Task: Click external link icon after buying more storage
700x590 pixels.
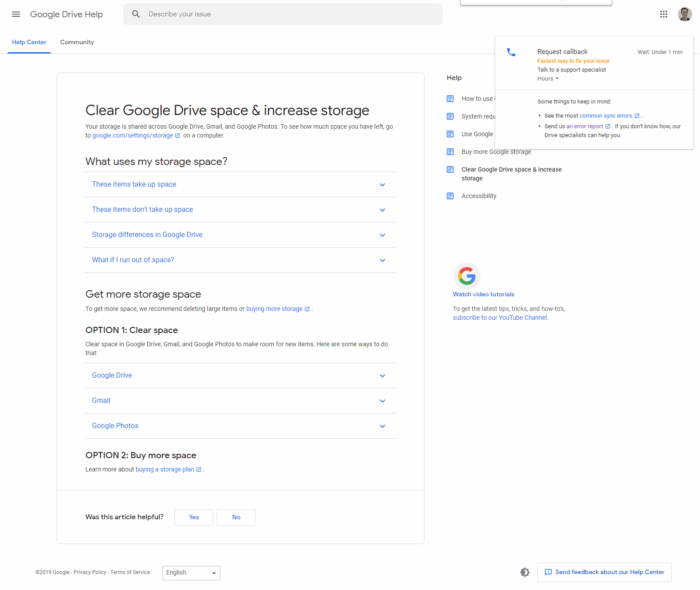Action: tap(307, 309)
